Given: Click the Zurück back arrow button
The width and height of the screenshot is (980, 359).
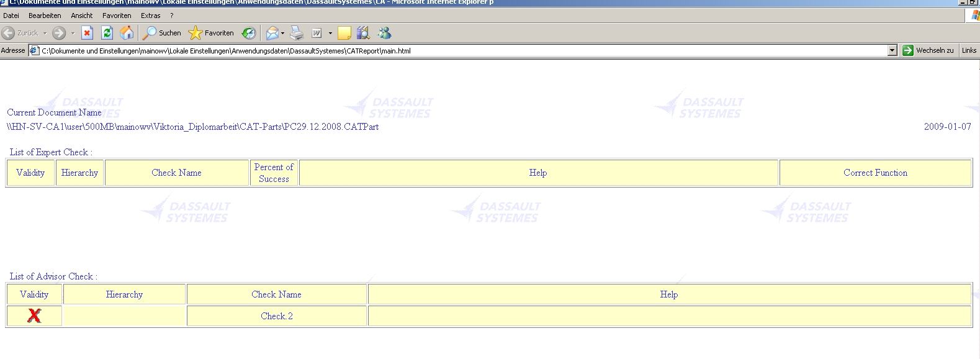Looking at the screenshot, I should point(20,33).
